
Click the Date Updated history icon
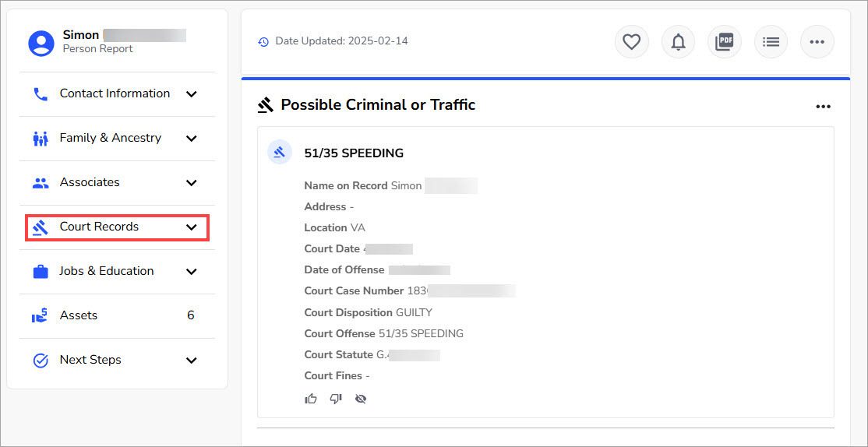tap(263, 41)
